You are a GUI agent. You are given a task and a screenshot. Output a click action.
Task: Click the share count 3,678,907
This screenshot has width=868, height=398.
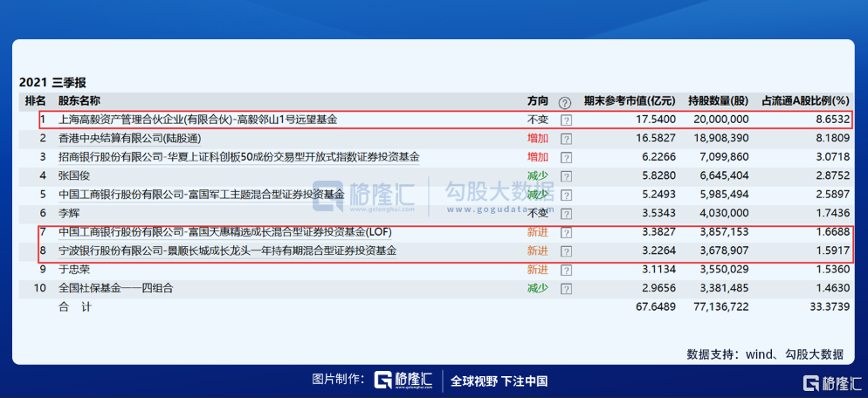[x=724, y=251]
